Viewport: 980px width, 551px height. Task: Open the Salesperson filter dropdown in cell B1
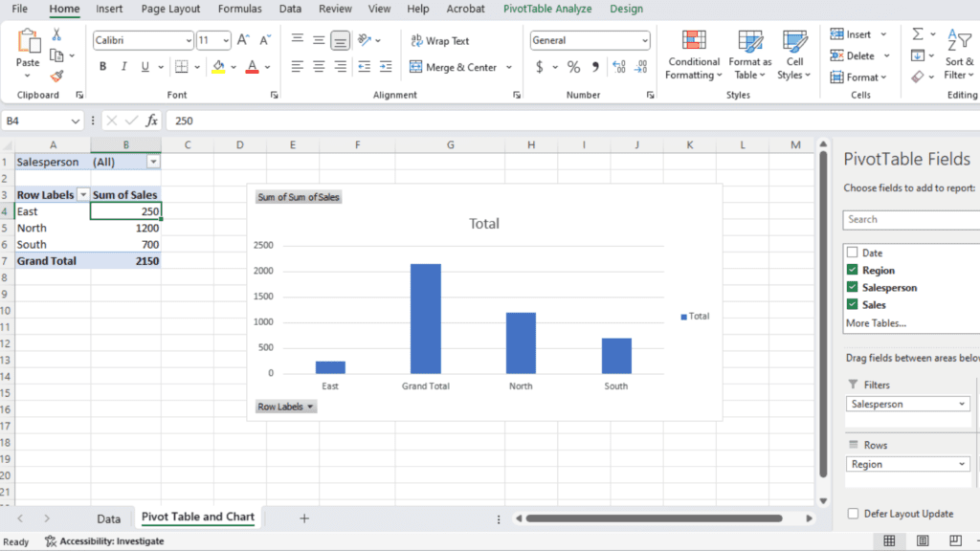coord(153,162)
